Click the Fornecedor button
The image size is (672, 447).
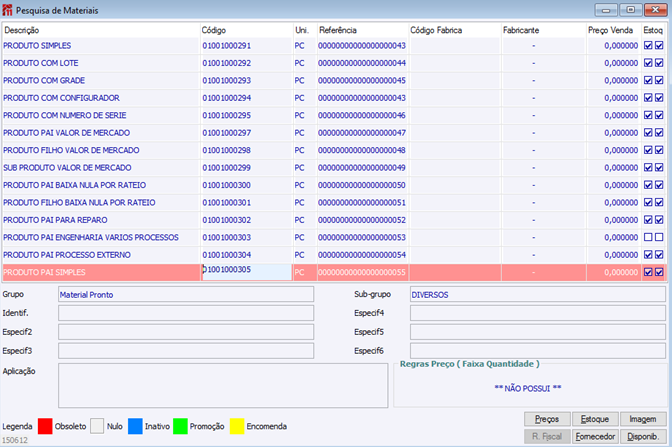tap(595, 436)
